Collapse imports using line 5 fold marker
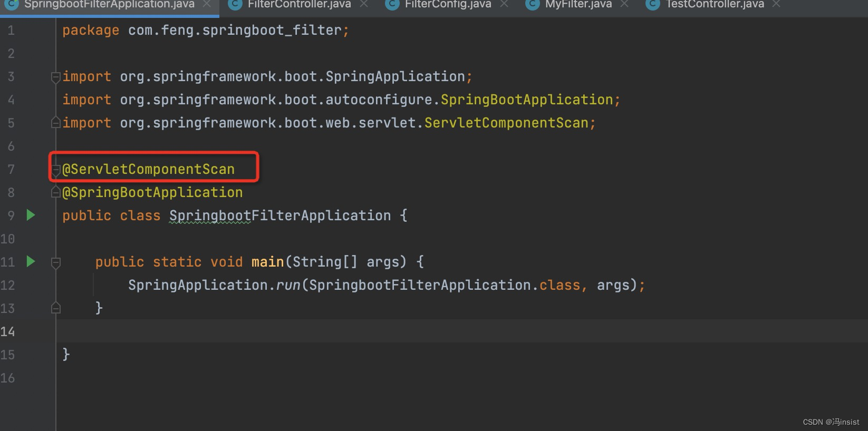868x431 pixels. (55, 123)
